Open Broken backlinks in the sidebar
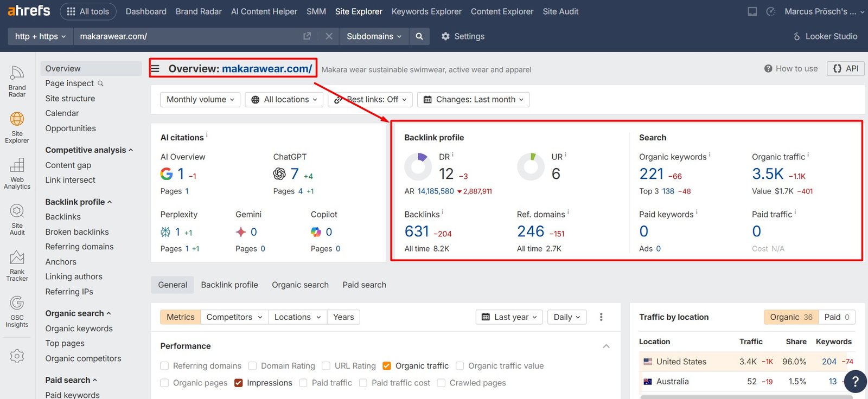Image resolution: width=868 pixels, height=399 pixels. coord(77,232)
